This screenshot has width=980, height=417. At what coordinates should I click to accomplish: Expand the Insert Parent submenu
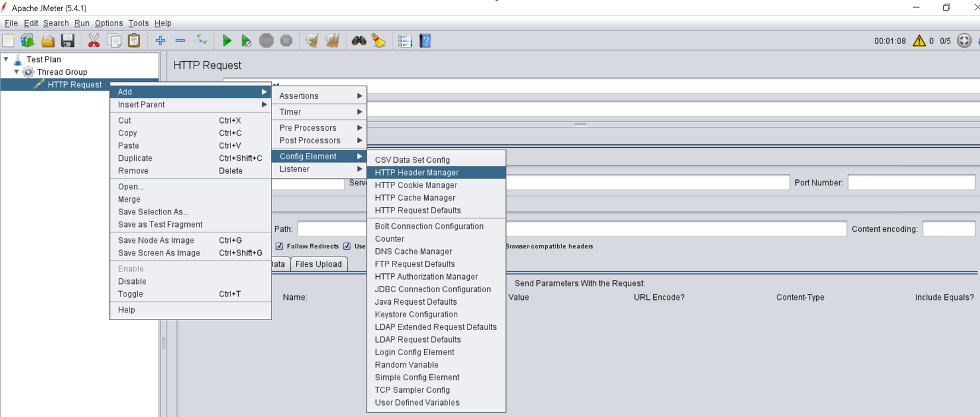coord(191,105)
